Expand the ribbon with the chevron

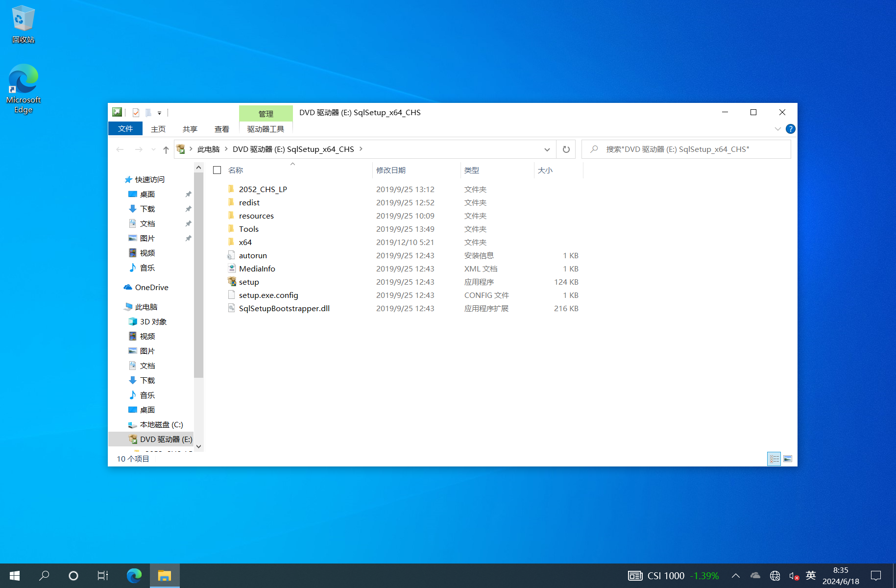click(x=777, y=129)
